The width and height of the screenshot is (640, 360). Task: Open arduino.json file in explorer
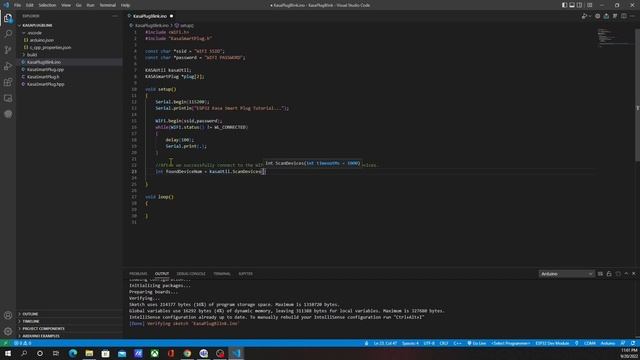pos(42,40)
